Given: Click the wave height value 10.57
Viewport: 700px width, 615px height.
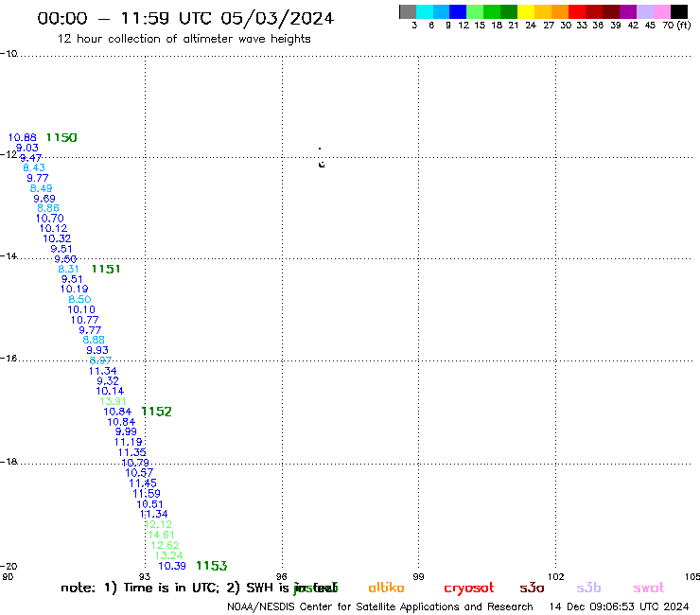Looking at the screenshot, I should point(139,472).
